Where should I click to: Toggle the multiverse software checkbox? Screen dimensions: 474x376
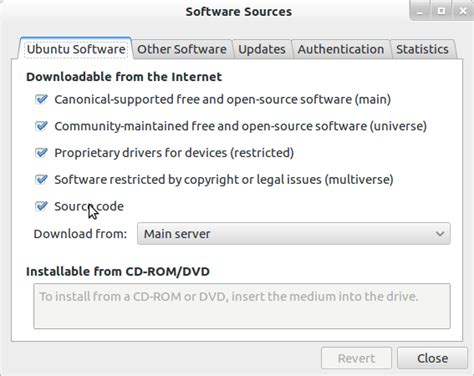coord(41,179)
